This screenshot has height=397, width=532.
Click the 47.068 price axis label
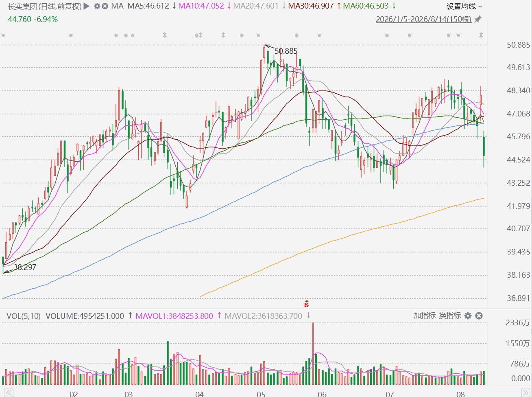(519, 114)
